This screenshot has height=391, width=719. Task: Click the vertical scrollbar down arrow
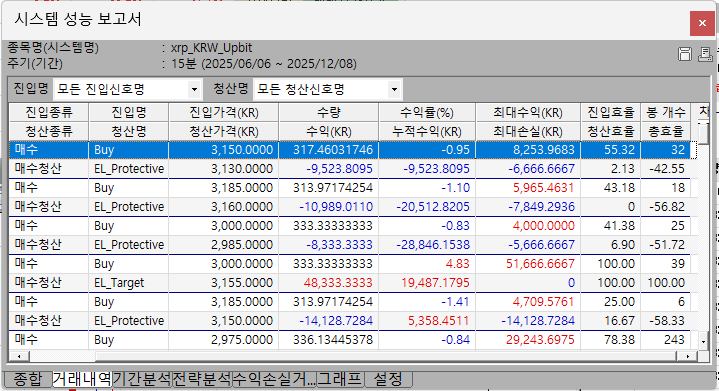[x=703, y=341]
